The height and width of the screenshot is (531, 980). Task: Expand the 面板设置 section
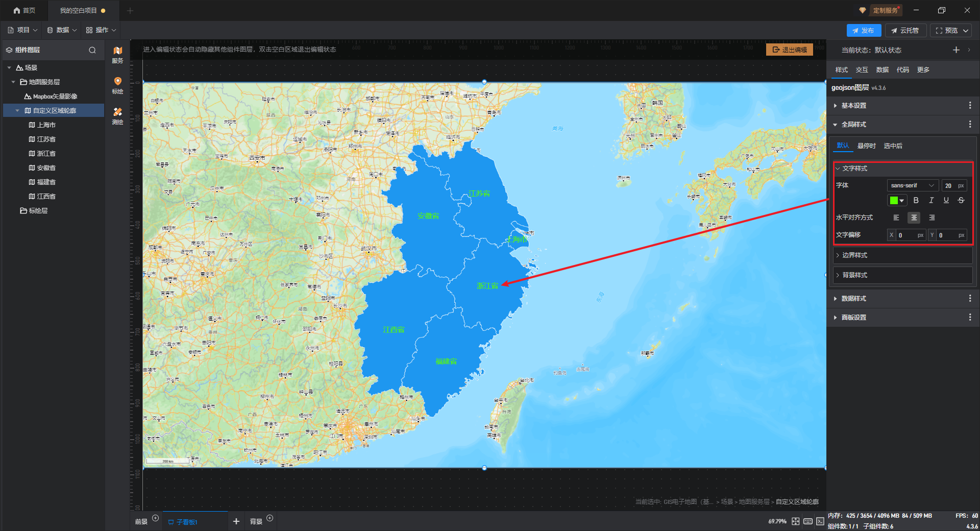[x=835, y=318]
